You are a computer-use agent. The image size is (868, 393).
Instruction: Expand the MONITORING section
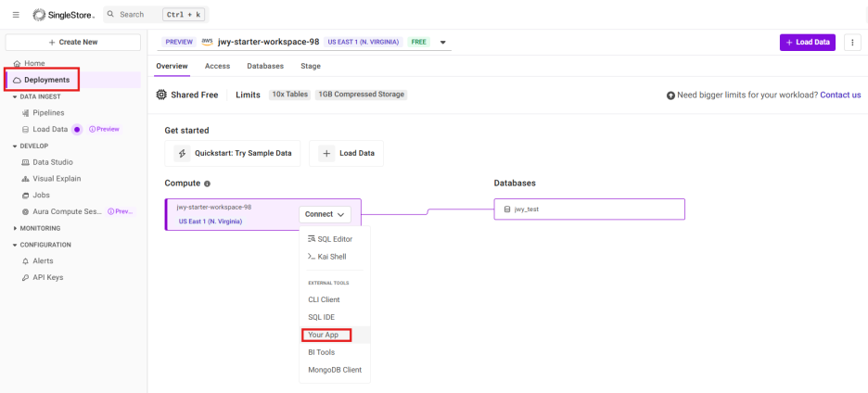[x=36, y=228]
